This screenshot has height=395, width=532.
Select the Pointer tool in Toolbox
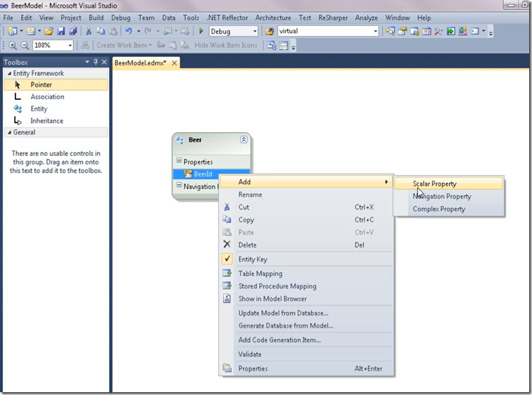tap(56, 84)
